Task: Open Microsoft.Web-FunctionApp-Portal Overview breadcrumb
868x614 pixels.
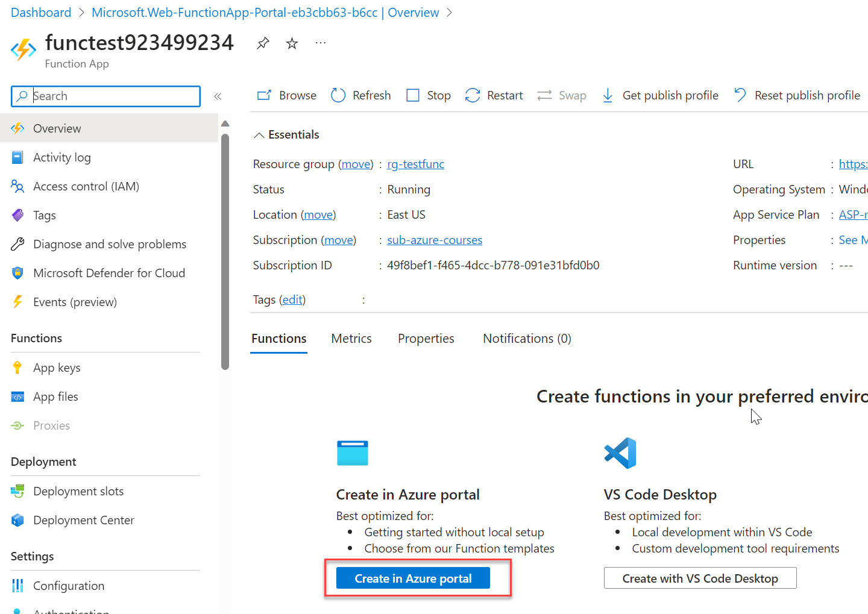Action: point(265,13)
